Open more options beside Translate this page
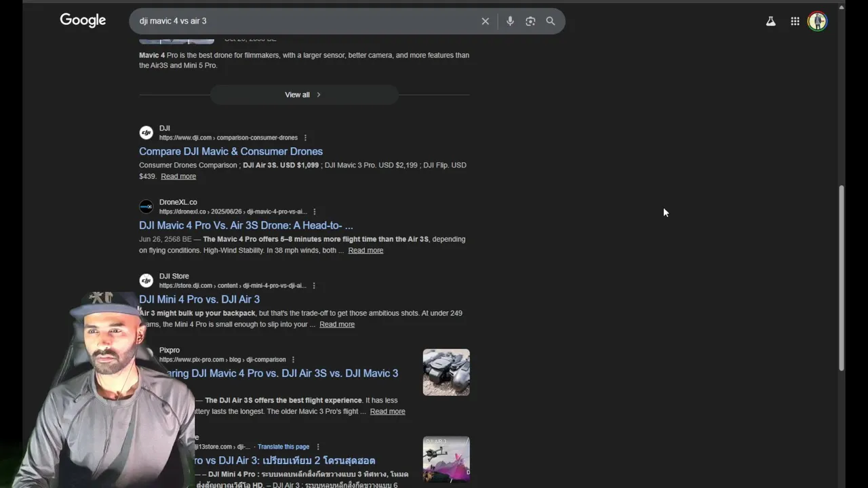868x488 pixels. coord(317,447)
